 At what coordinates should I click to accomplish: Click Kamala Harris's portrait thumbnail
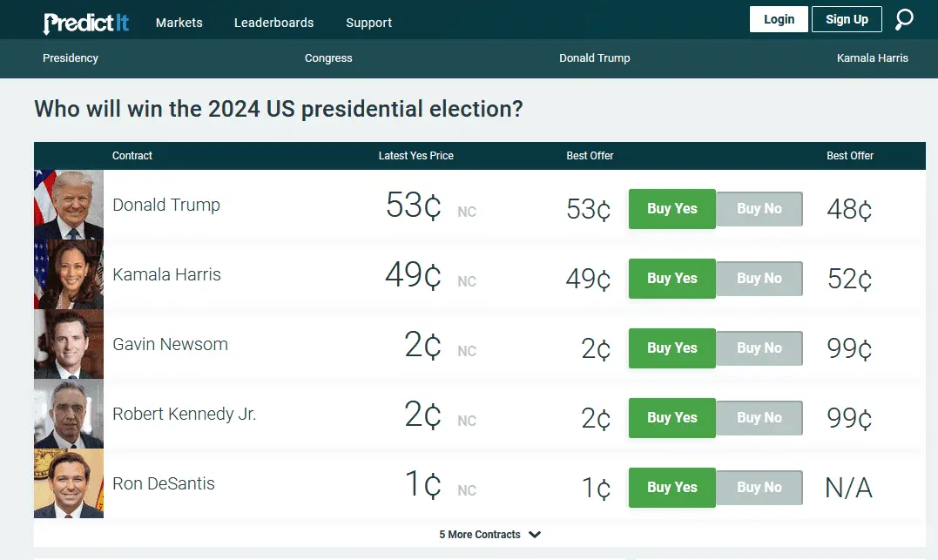[x=69, y=274]
